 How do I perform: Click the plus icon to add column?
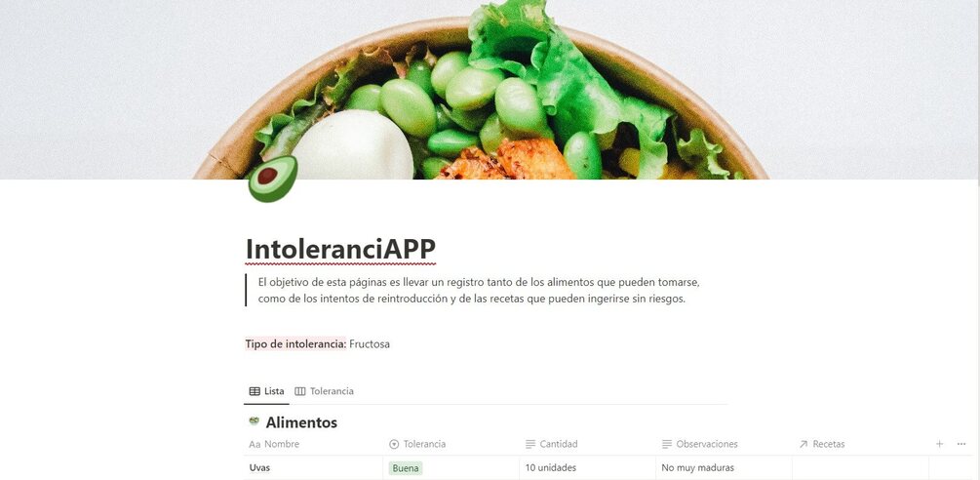click(x=939, y=444)
